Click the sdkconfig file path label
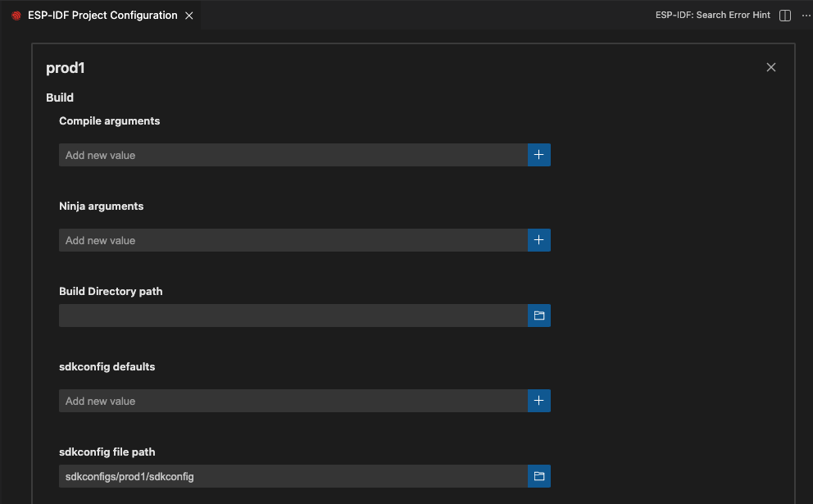The height and width of the screenshot is (504, 813). (107, 452)
